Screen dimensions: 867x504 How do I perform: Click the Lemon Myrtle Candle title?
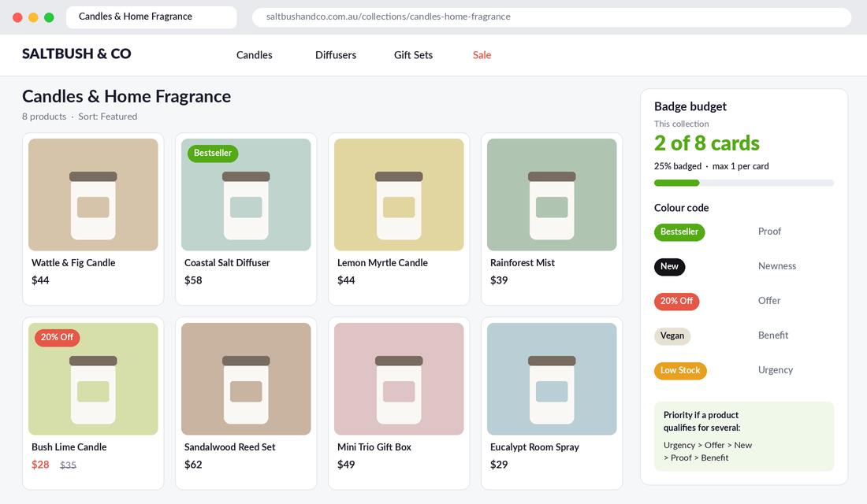tap(382, 263)
